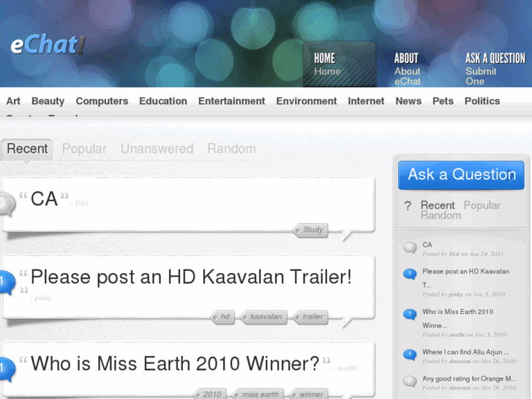Click the miss earth tag
The height and width of the screenshot is (399, 532).
point(258,394)
